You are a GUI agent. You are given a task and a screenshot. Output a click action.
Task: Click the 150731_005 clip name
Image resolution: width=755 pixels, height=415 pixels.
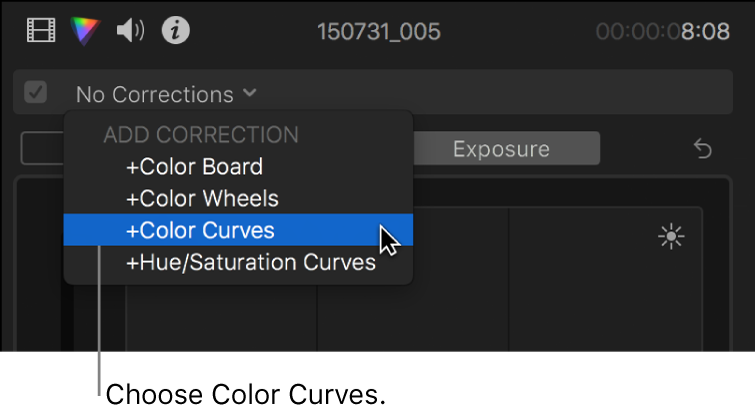point(378,32)
